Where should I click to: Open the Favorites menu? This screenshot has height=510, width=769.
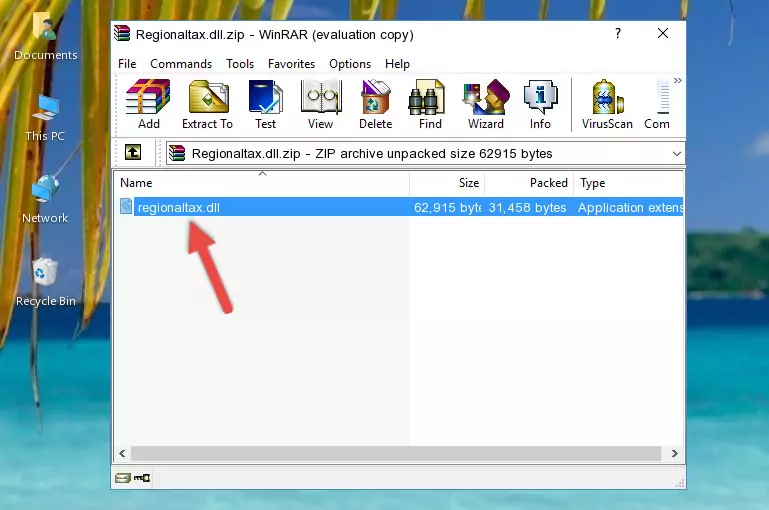pos(291,64)
